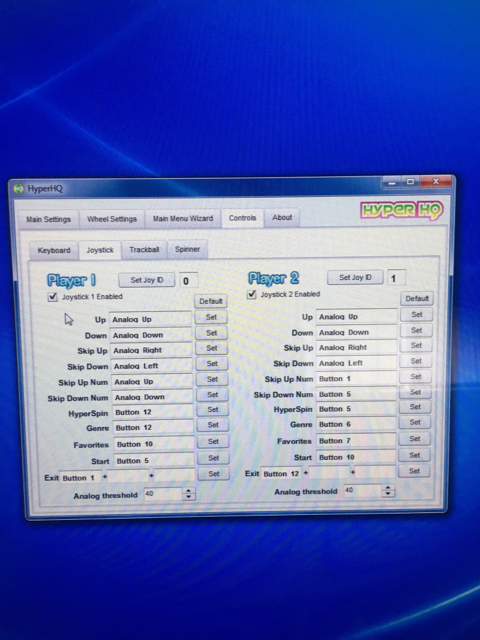Click Player 2 Set Joy ID button

tap(355, 278)
